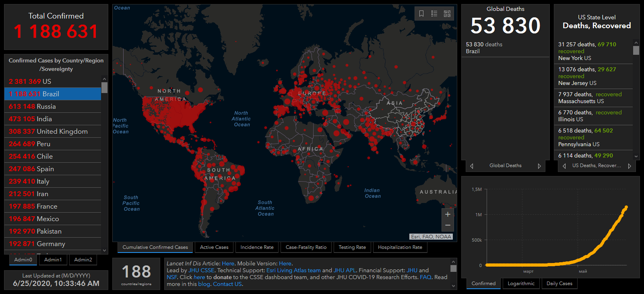Zoom out on the map with minus button
The height and width of the screenshot is (294, 644).
click(x=448, y=226)
